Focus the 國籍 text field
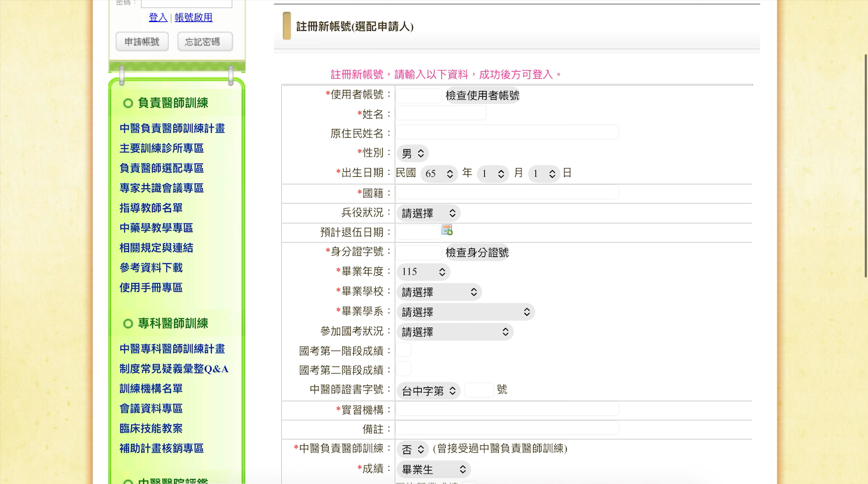868x484 pixels. [x=507, y=192]
